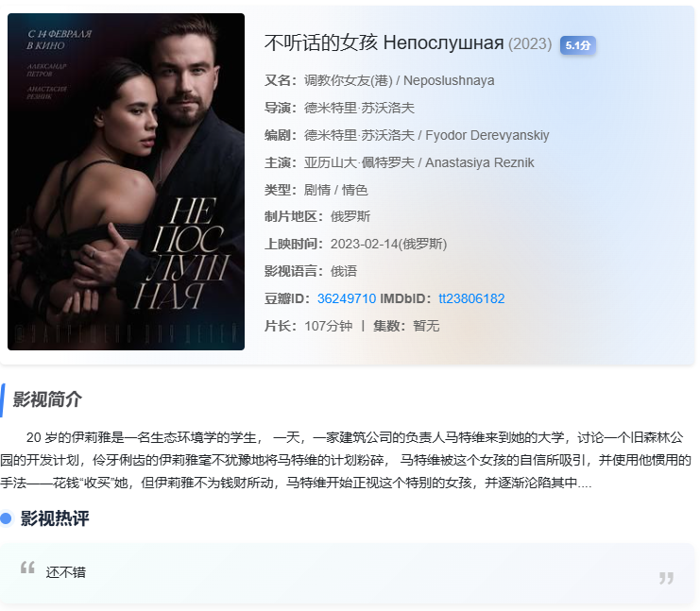This screenshot has height=611, width=700.
Task: Click director name 德米特里·苏沃洛夫
Action: tap(359, 108)
